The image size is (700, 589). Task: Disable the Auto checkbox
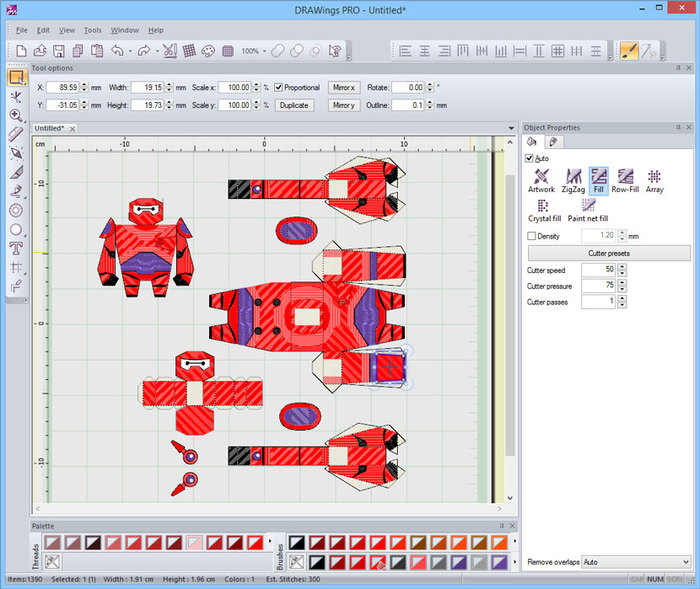[529, 158]
